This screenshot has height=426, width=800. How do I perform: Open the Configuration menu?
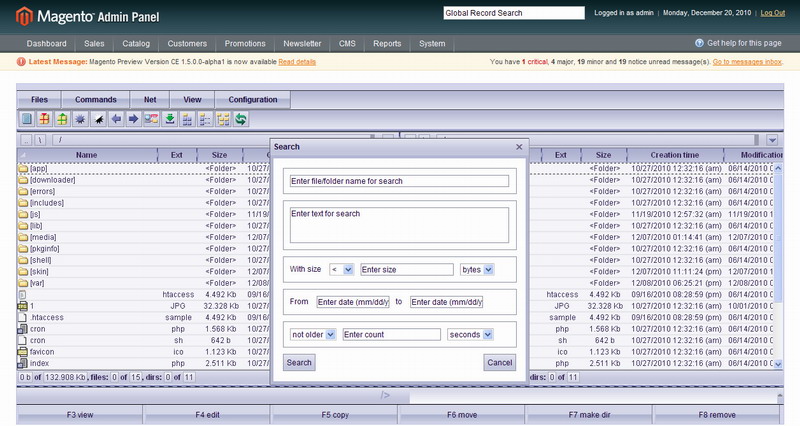coord(253,99)
